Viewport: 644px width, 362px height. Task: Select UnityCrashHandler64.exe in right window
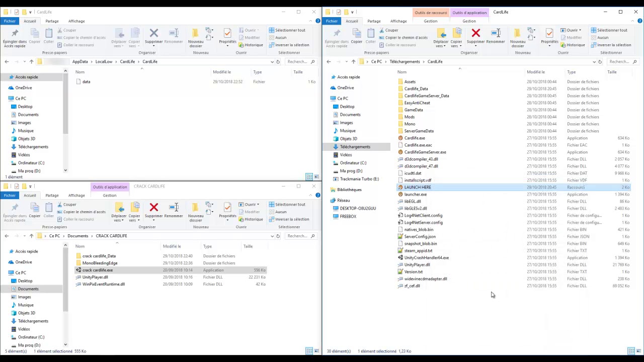426,257
